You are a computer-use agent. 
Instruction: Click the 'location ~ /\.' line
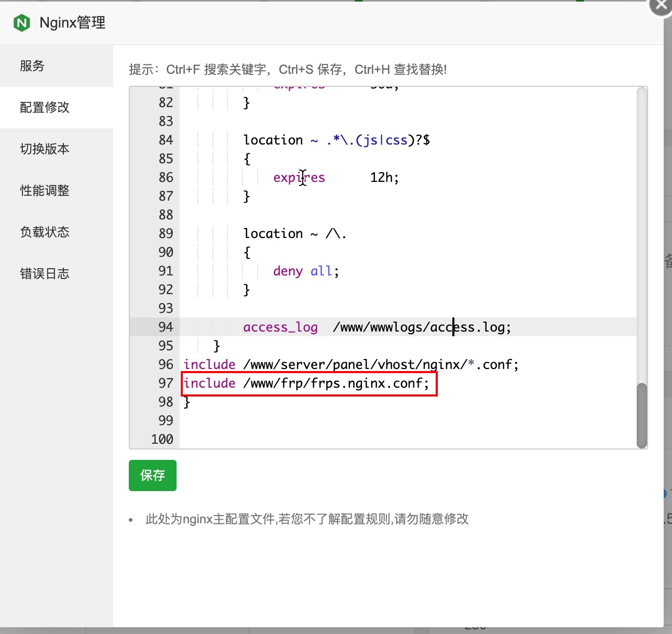pos(295,233)
